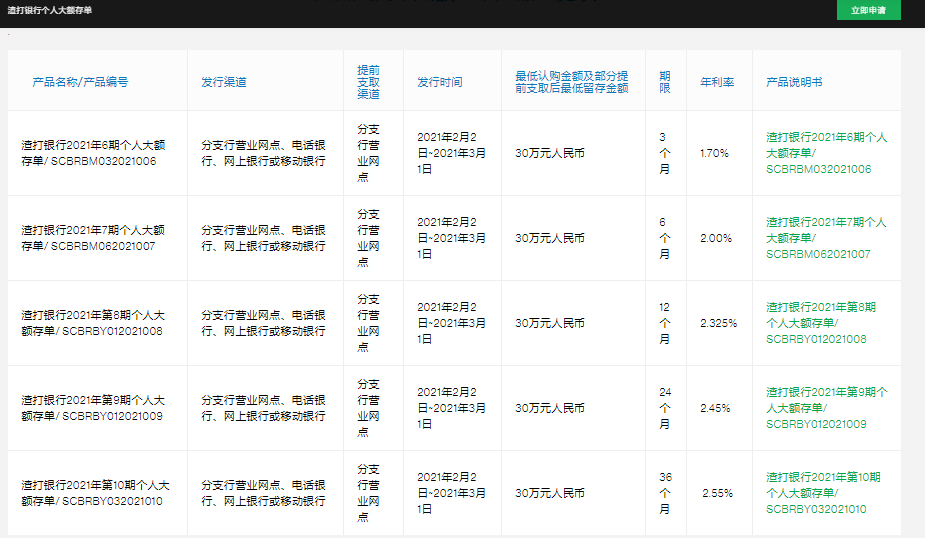Open the SCBRBY012021009 product brochure link
925x538 pixels.
click(x=826, y=408)
